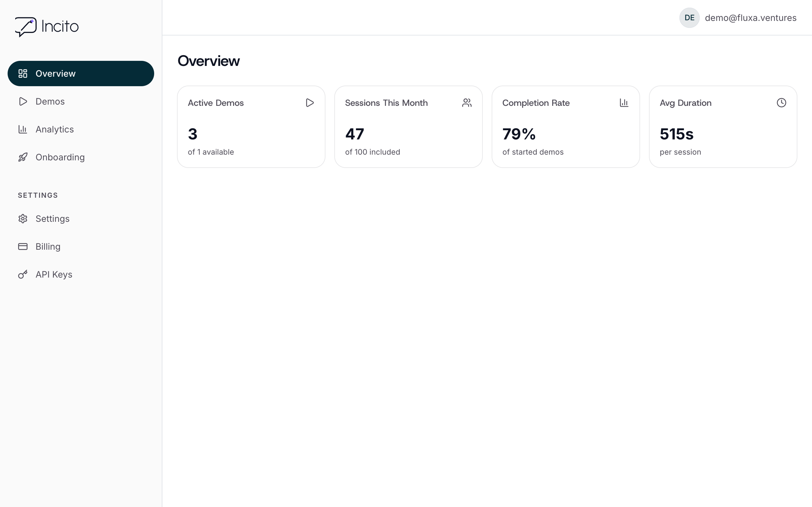Select the Demos play icon in sidebar

click(x=23, y=101)
